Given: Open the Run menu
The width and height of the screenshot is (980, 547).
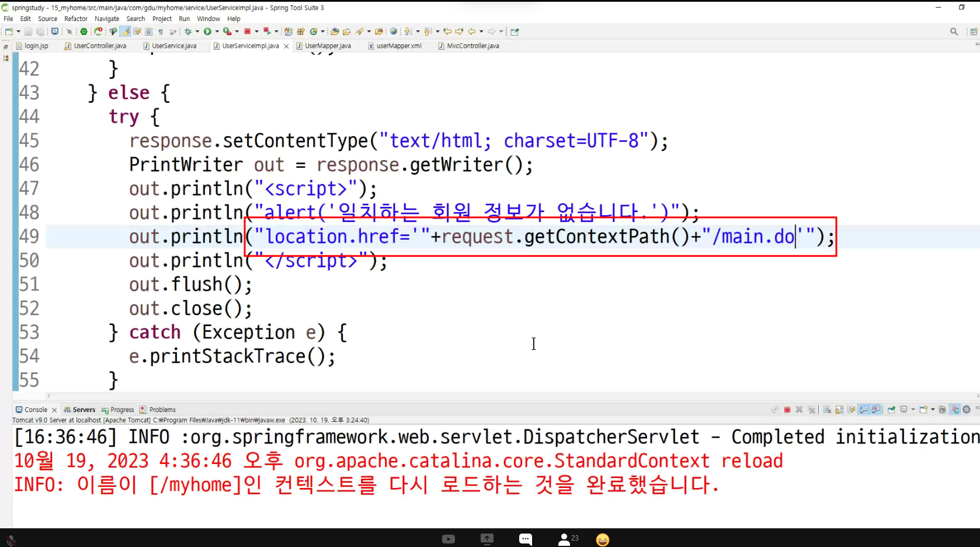Looking at the screenshot, I should pos(184,19).
